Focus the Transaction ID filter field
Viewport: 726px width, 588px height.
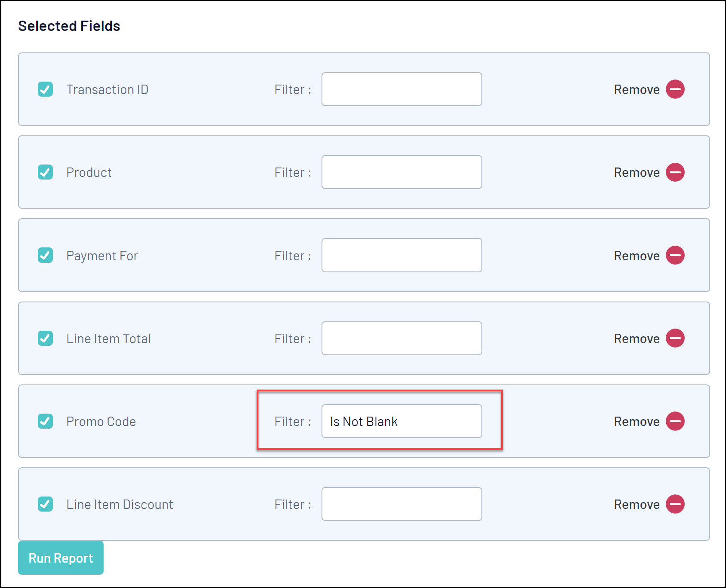click(401, 89)
